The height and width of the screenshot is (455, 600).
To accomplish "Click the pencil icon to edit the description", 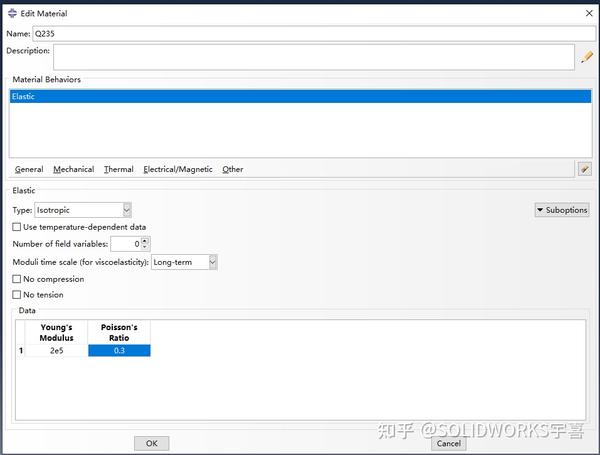I will click(x=587, y=57).
